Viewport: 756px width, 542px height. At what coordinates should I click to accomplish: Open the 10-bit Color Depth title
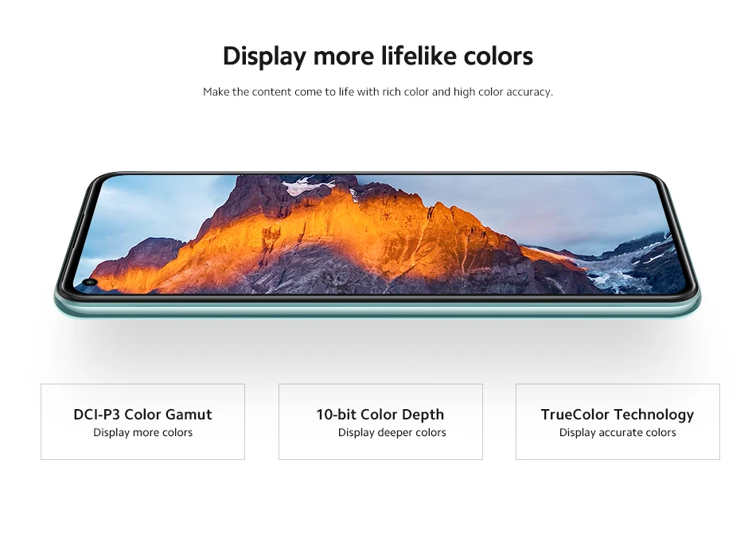pyautogui.click(x=380, y=414)
